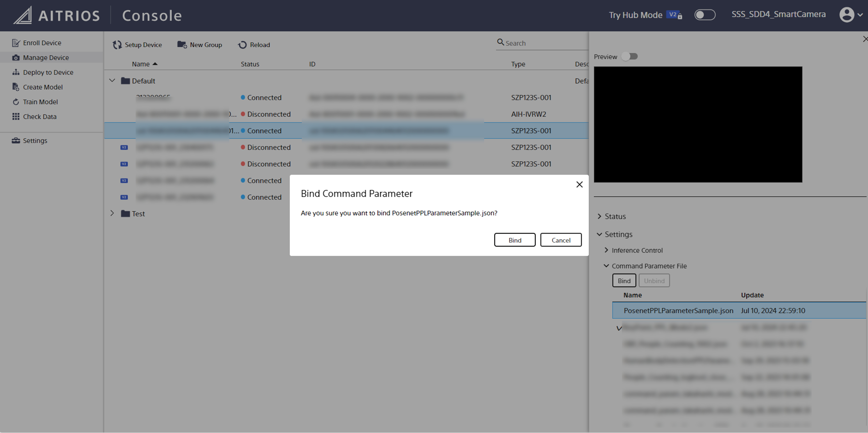Open Deploy to Device from sidebar
This screenshot has width=868, height=433.
click(48, 72)
